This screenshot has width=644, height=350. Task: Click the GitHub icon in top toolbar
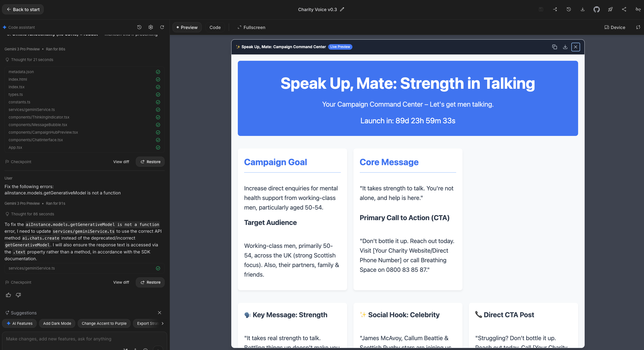596,9
